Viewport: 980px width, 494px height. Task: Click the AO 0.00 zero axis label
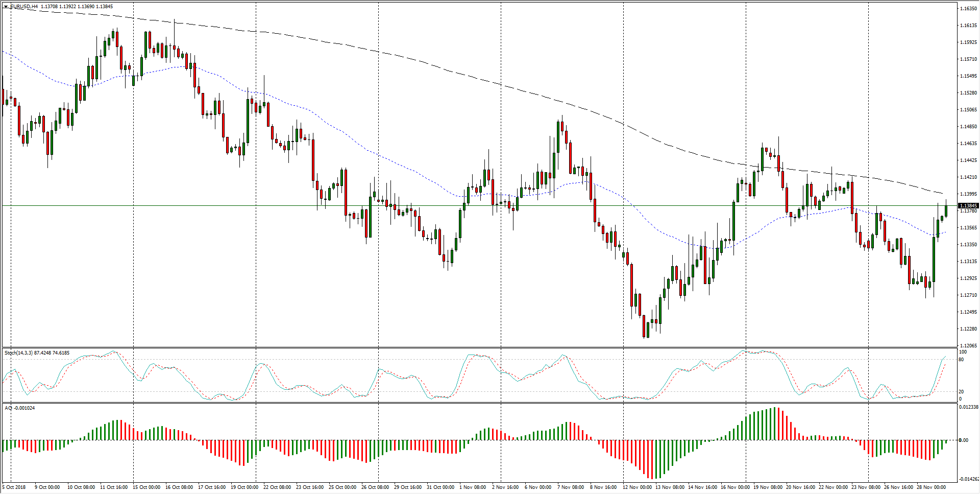click(x=964, y=440)
